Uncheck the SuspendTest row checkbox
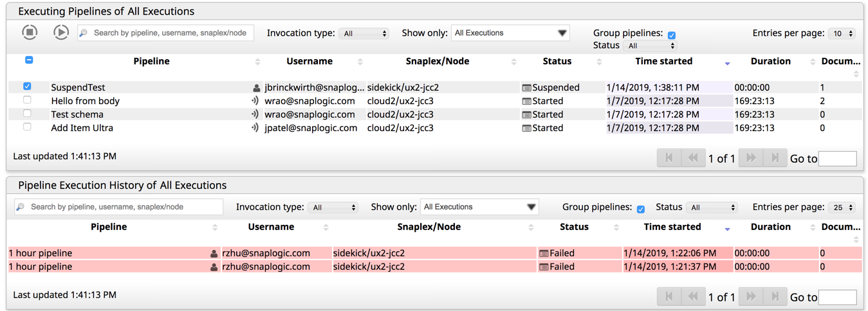The height and width of the screenshot is (311, 868). pos(27,86)
